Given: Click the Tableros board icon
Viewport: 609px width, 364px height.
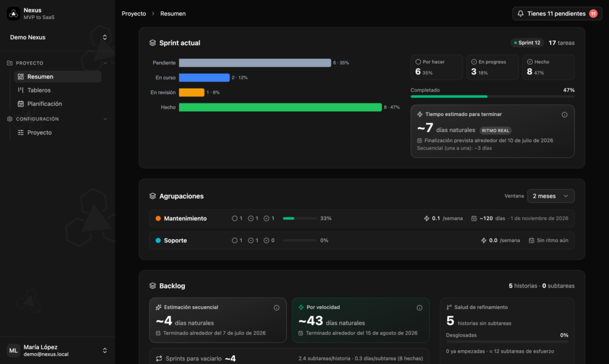Looking at the screenshot, I should click(x=21, y=90).
